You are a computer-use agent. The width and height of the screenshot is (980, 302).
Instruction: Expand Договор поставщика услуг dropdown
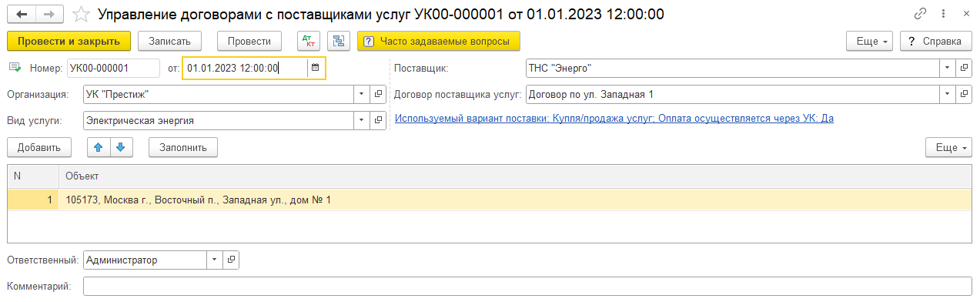click(948, 94)
